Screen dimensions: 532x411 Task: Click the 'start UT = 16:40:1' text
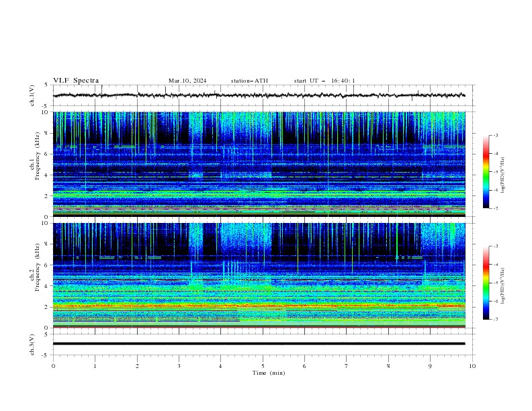(x=324, y=81)
